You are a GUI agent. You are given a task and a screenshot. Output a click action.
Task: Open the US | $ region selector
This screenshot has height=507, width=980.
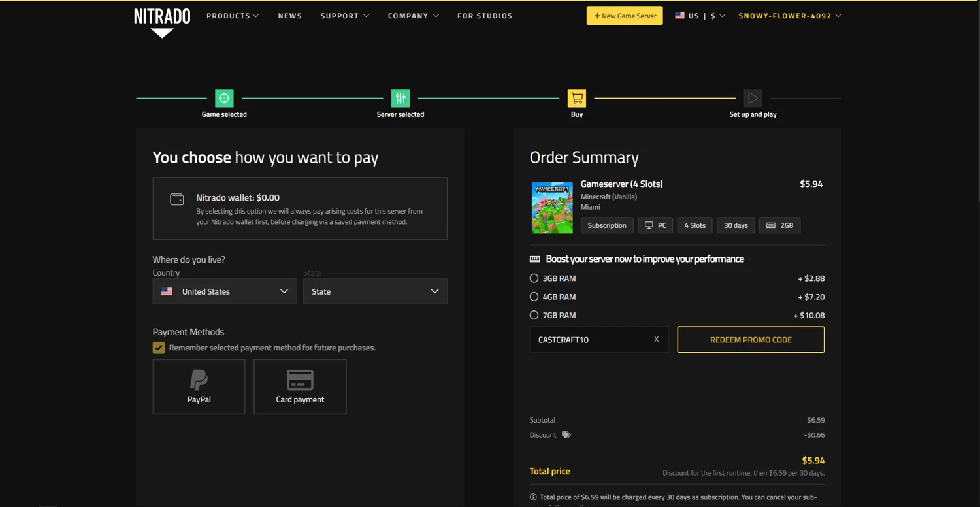[700, 16]
